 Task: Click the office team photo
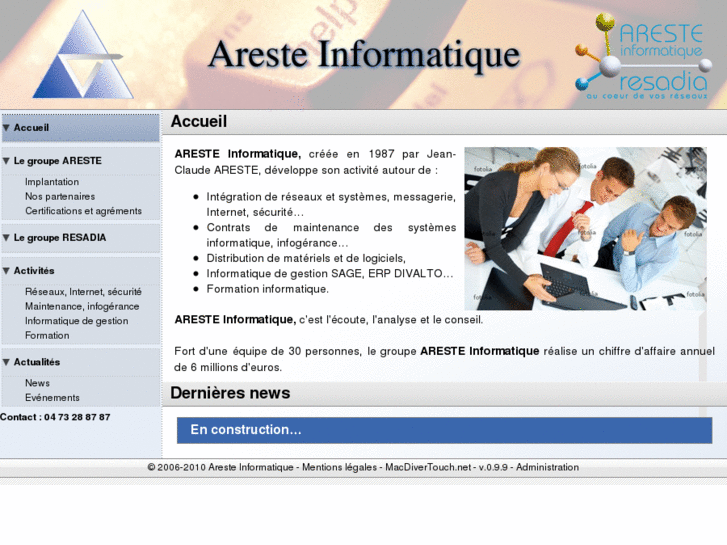click(586, 228)
